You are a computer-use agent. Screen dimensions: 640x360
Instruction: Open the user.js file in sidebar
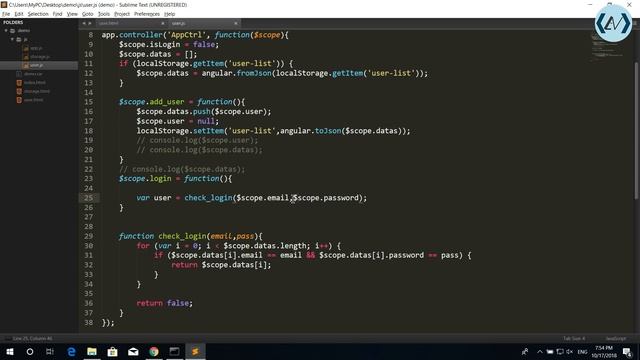point(36,65)
